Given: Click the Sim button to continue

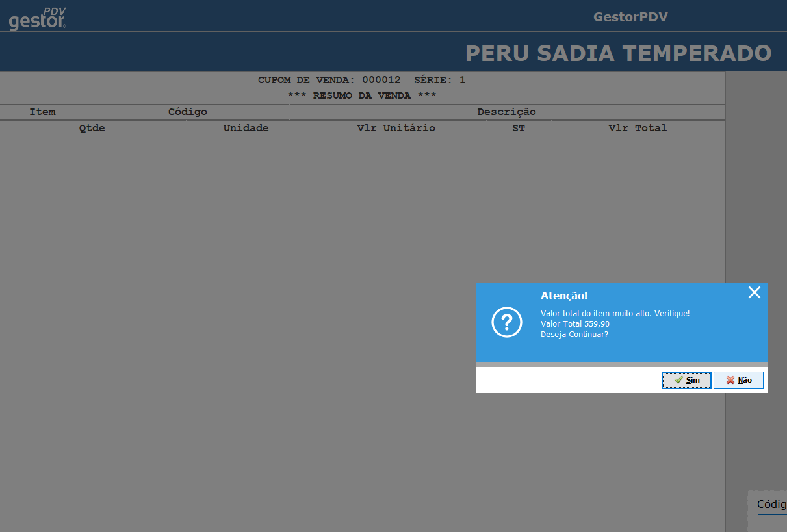Looking at the screenshot, I should coord(686,380).
